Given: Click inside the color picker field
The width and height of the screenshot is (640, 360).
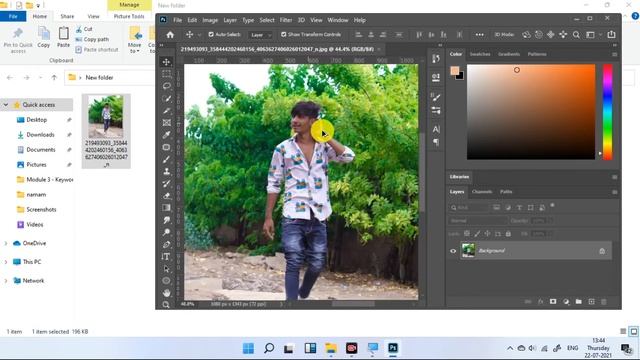Looking at the screenshot, I should (x=531, y=112).
